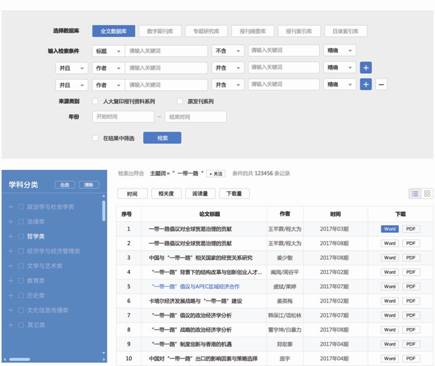The width and height of the screenshot is (435, 366).
Task: Click the 论文标题 column header
Action: 209,214
